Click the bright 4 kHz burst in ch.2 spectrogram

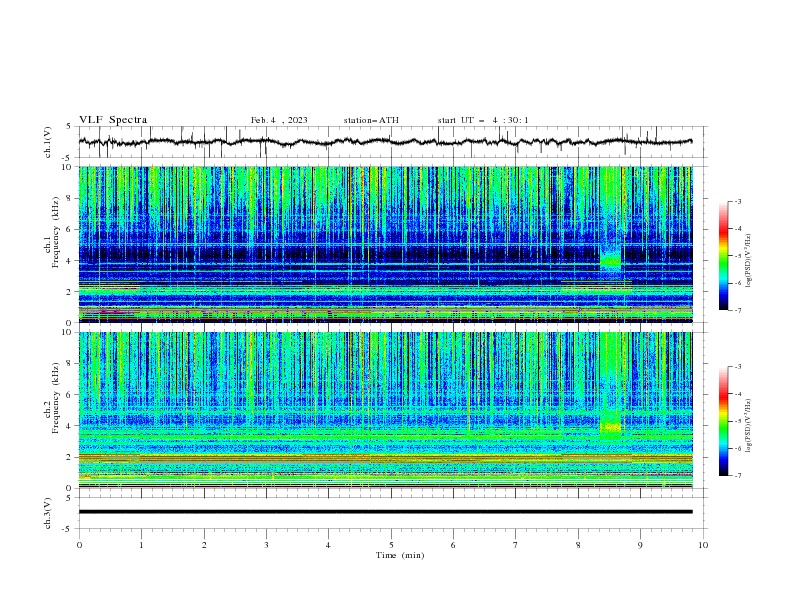point(610,427)
